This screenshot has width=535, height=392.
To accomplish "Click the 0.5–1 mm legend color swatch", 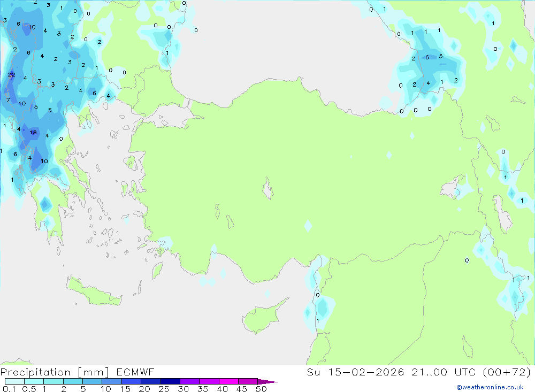I will [x=34, y=381].
